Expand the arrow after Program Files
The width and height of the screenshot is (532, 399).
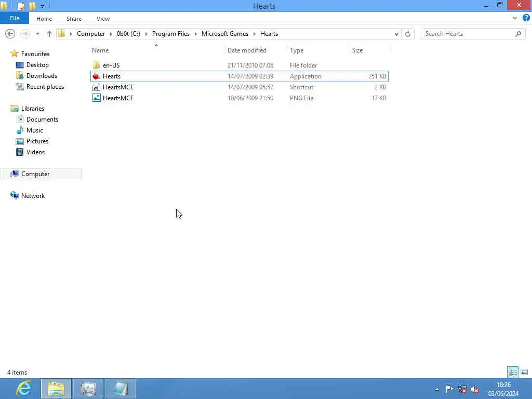pyautogui.click(x=195, y=34)
